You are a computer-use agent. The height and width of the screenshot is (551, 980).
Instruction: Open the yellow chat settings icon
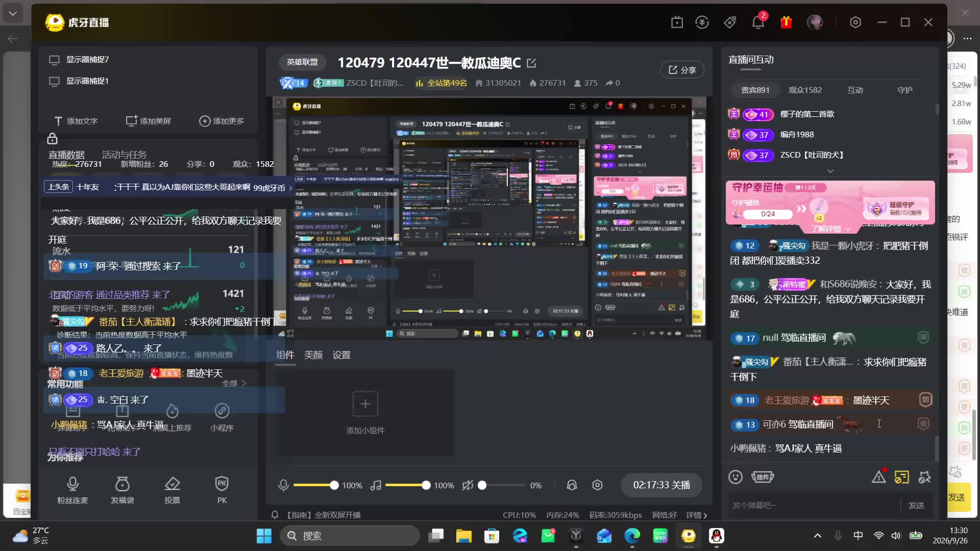click(902, 477)
